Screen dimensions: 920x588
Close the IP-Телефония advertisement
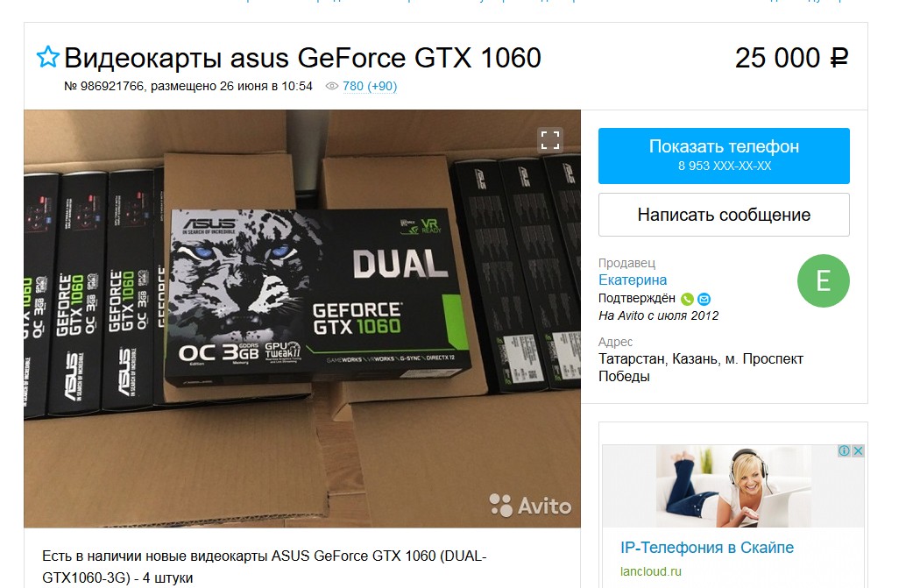tap(858, 450)
